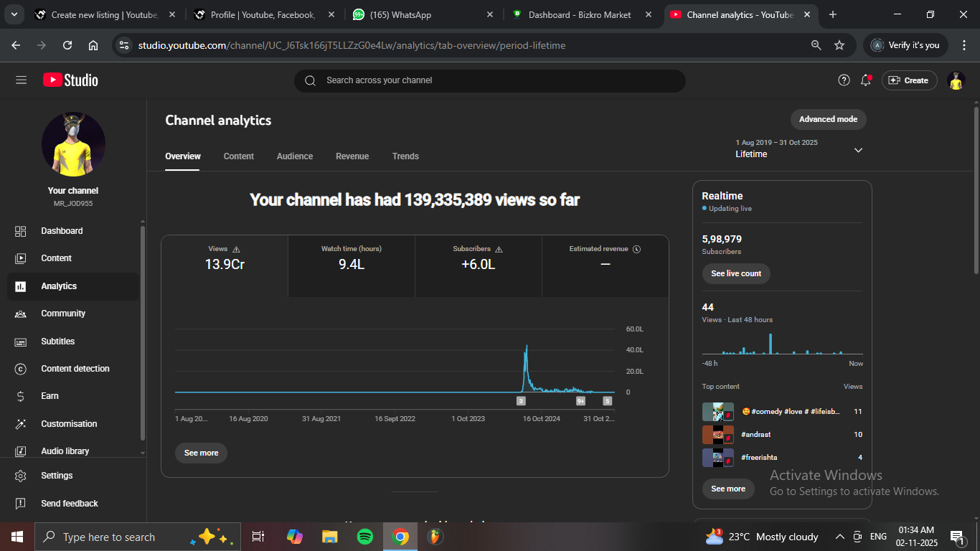The image size is (980, 551).
Task: Open Audio library in sidebar
Action: click(x=65, y=451)
